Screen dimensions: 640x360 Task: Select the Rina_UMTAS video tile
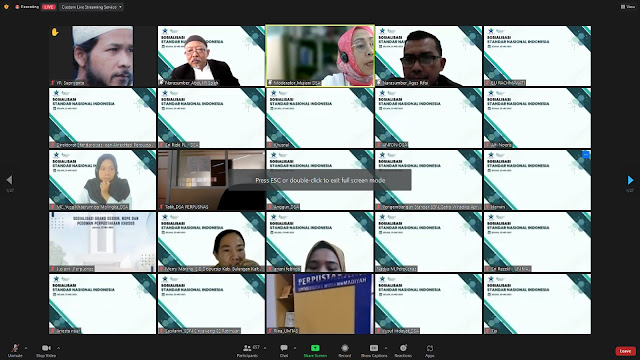[x=320, y=304]
